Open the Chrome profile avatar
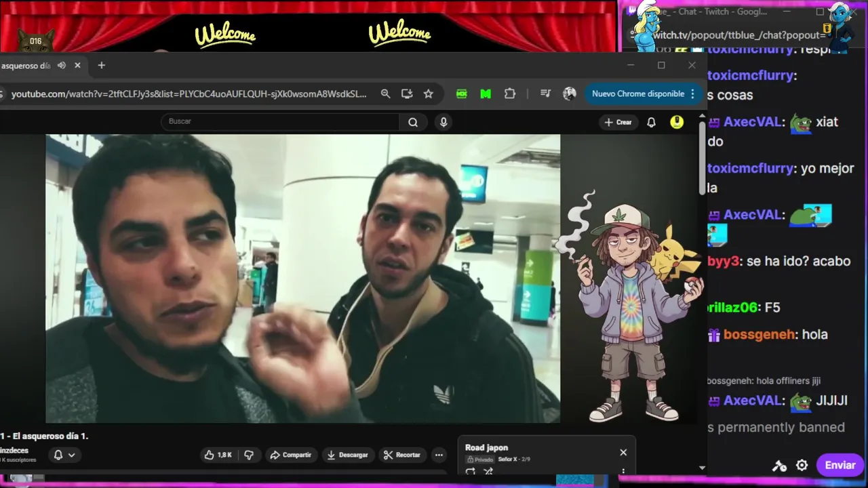Screen dimensions: 868x488 pos(570,94)
